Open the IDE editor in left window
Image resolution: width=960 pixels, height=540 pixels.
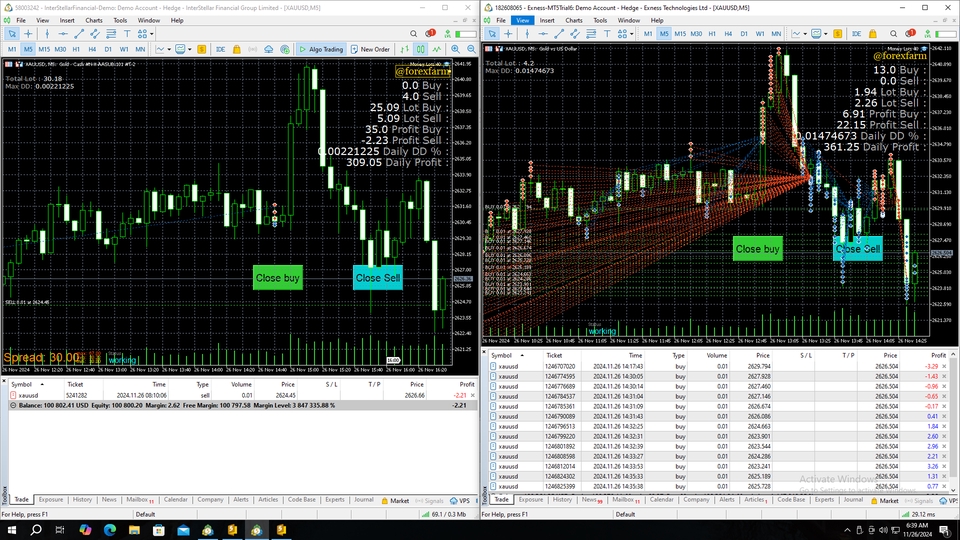(220, 49)
